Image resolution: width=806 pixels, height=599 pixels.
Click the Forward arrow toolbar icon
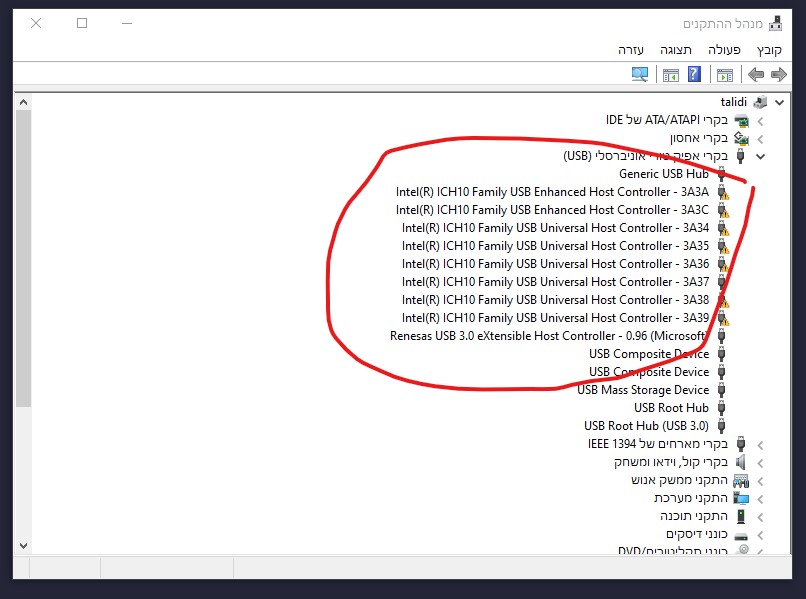(x=779, y=75)
